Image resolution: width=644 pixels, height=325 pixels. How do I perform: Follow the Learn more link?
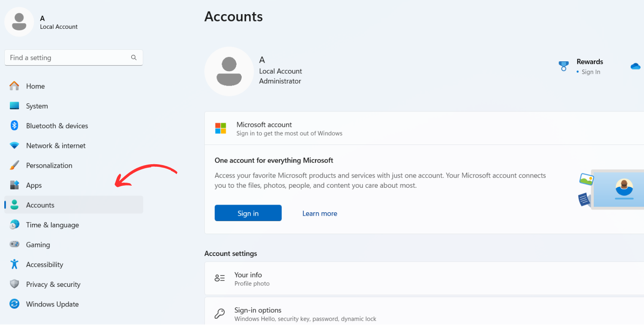point(319,214)
